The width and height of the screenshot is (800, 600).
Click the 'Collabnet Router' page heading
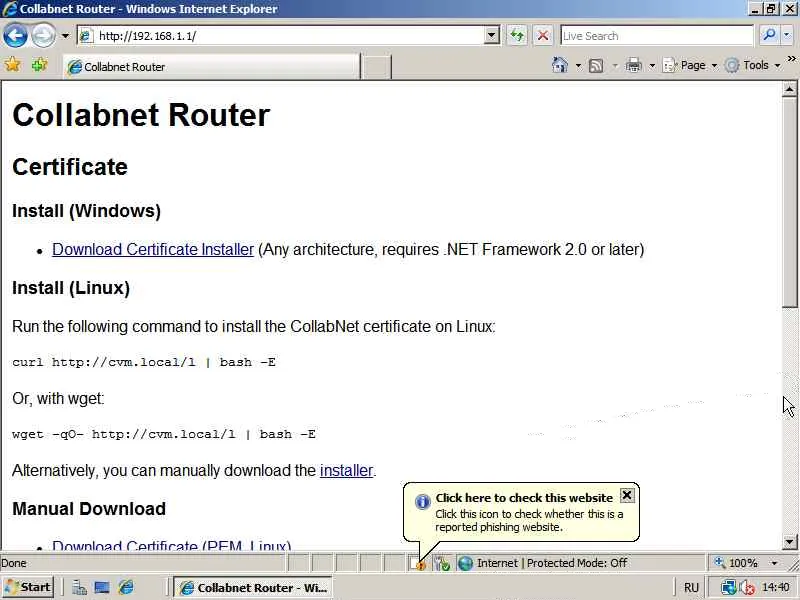pyautogui.click(x=141, y=115)
